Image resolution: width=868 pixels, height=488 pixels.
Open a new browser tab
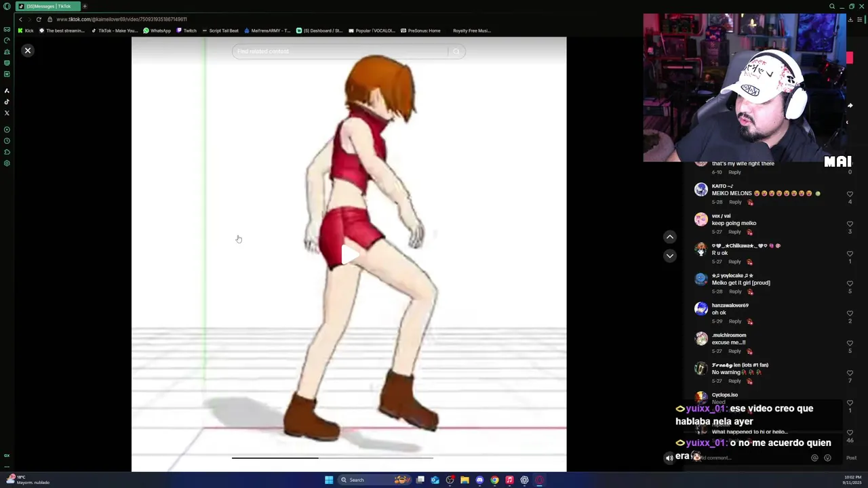[85, 6]
